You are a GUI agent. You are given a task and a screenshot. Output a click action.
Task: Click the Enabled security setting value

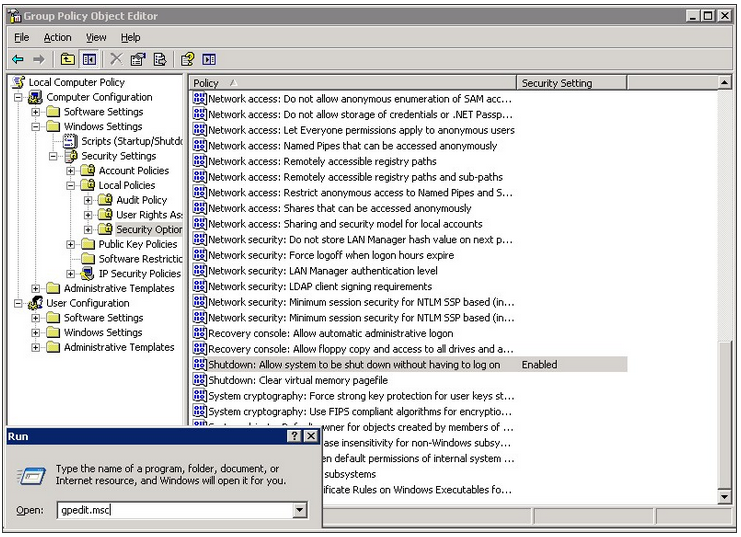point(539,364)
